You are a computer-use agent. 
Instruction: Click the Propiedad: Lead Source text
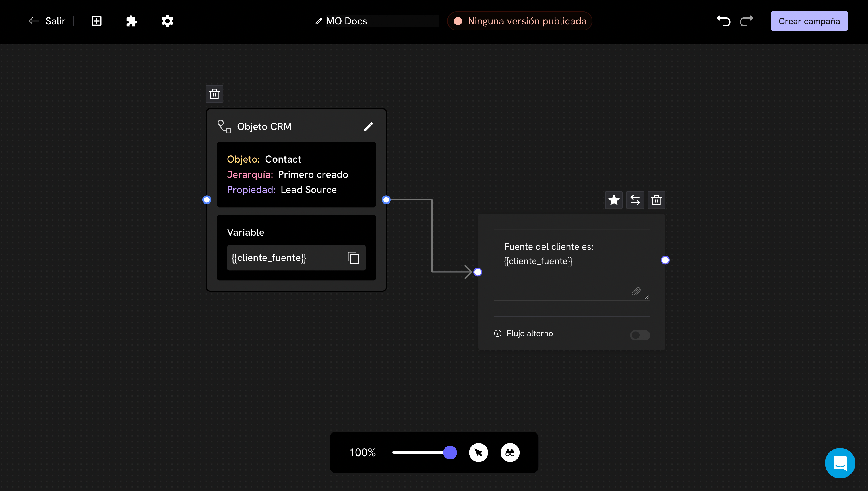pos(282,190)
